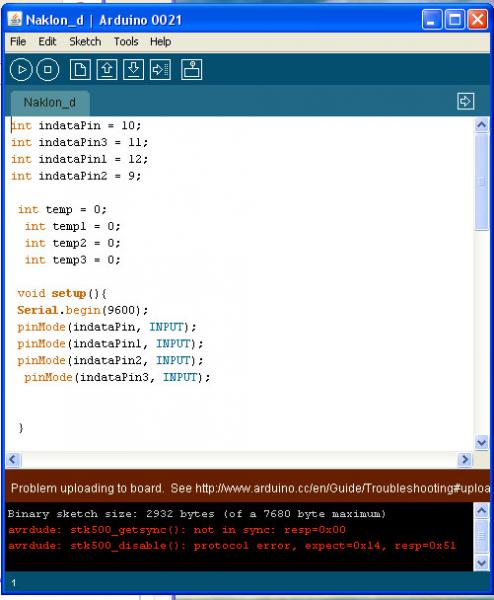Viewport: 494px width, 600px height.
Task: Click the editor horizontal scroll-right arrow
Action: click(465, 459)
